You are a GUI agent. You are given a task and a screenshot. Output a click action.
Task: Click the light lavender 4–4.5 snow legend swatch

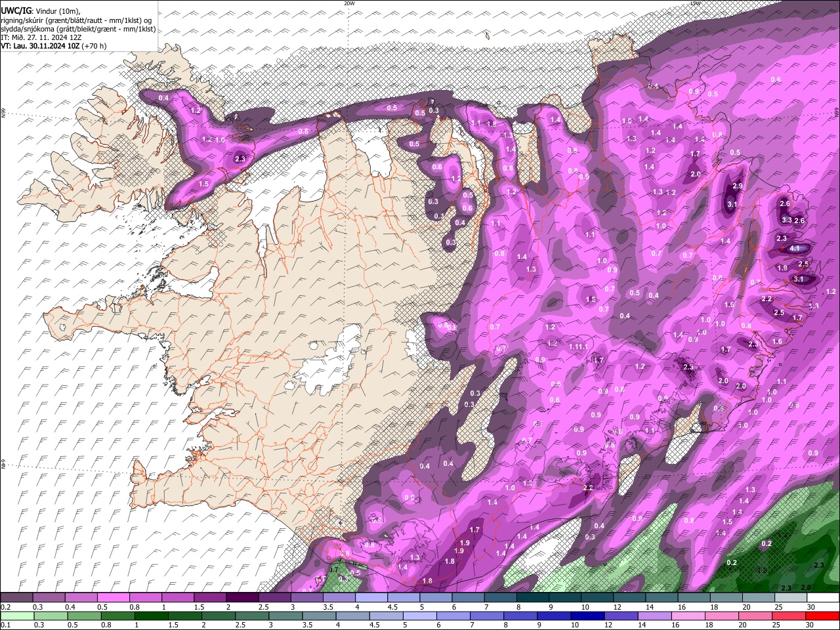pos(371,598)
